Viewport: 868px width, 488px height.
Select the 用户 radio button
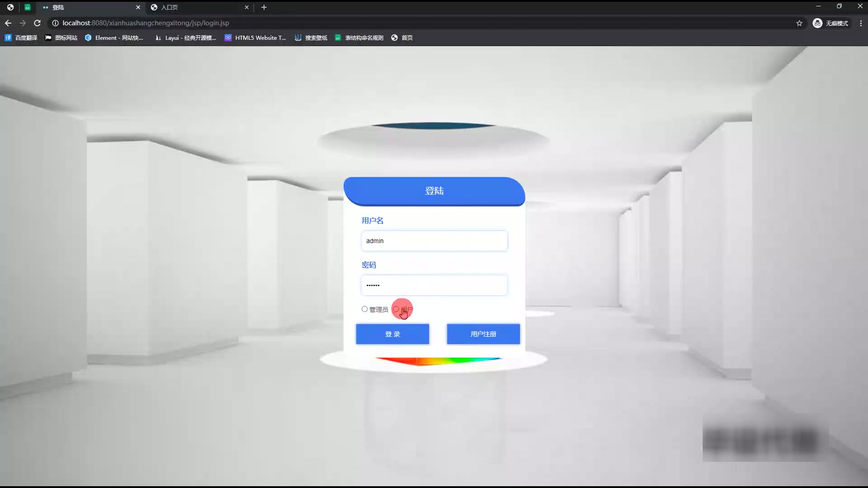tap(396, 309)
